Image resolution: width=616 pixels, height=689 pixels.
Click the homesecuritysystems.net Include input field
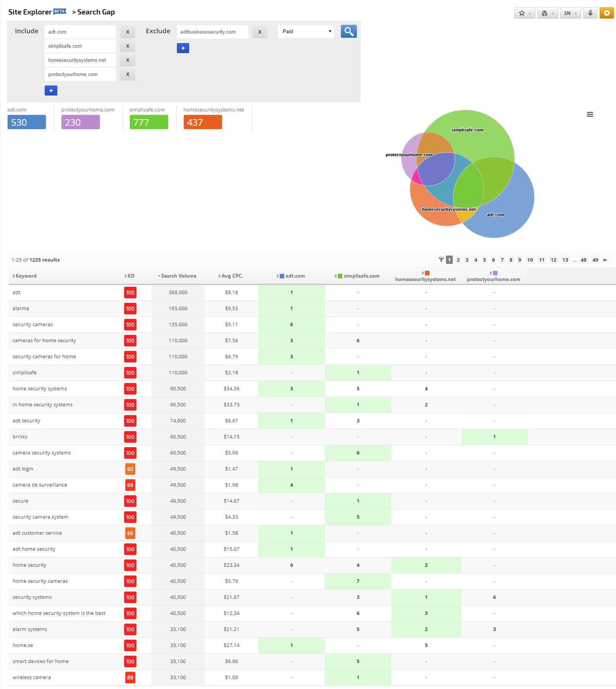point(80,60)
